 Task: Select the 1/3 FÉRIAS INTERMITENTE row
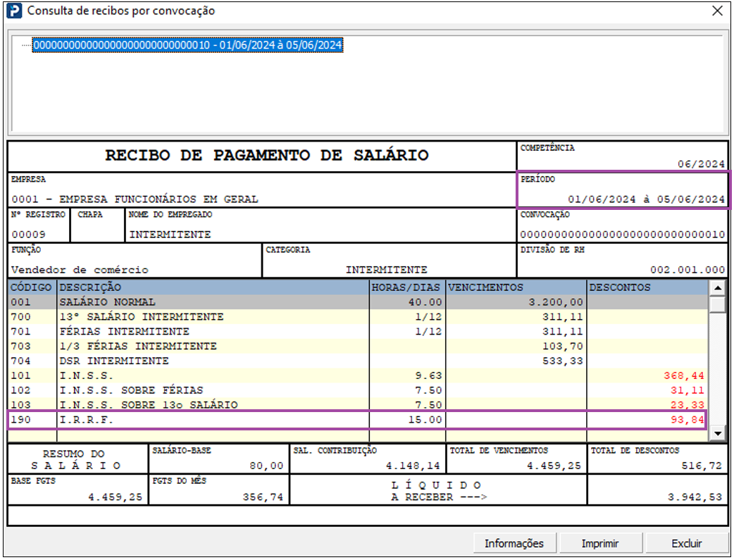[x=358, y=346]
